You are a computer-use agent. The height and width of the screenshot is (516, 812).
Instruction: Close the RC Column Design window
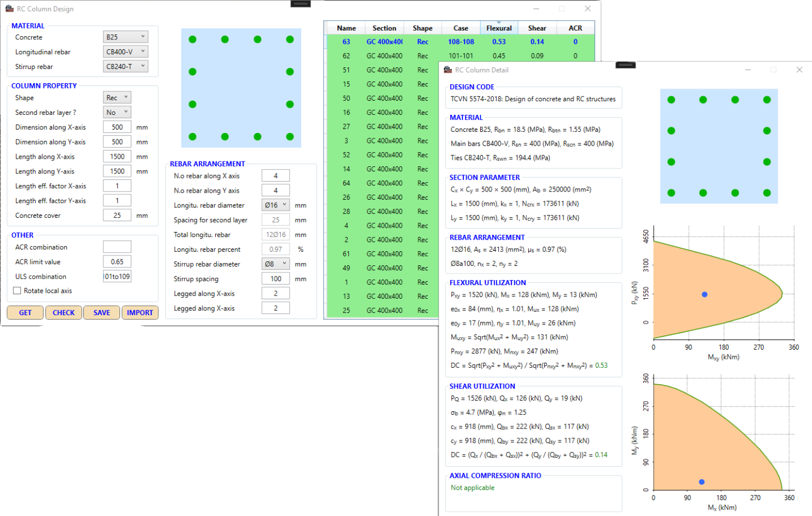588,9
